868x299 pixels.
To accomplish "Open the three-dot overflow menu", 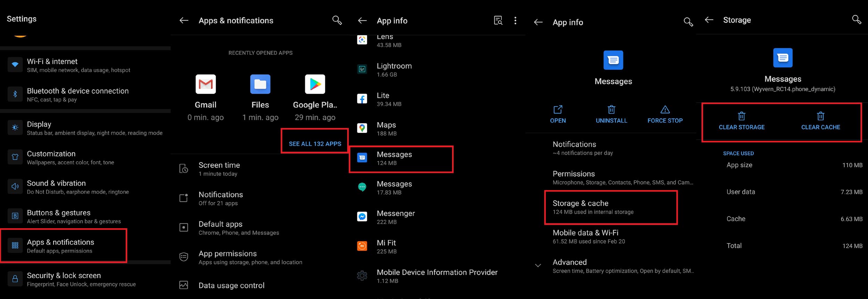I will [515, 20].
